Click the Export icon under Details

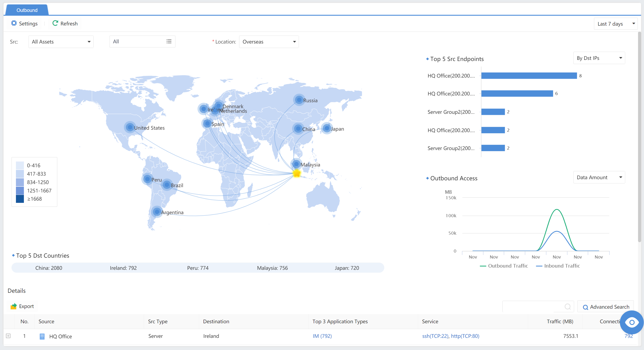pyautogui.click(x=13, y=306)
